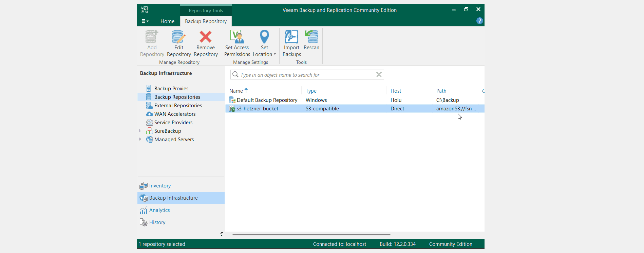Click the Edit Repository ribbon icon
This screenshot has width=644, height=253.
click(179, 37)
